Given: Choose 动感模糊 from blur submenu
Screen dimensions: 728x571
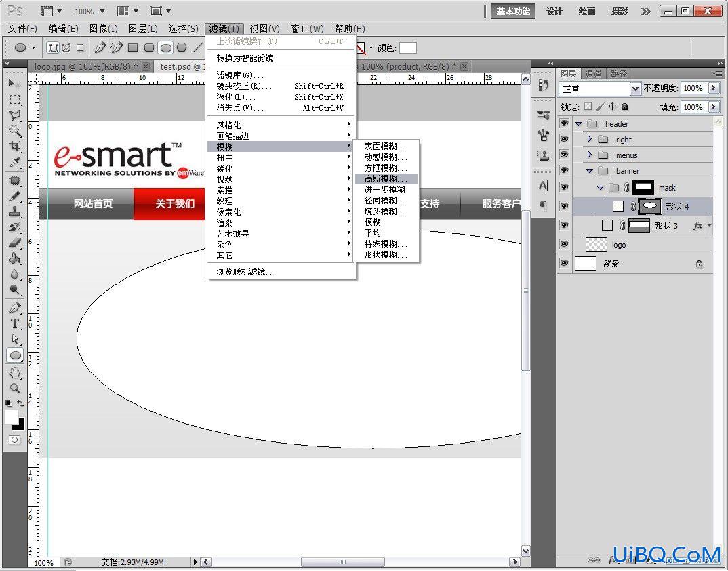Looking at the screenshot, I should (x=386, y=157).
